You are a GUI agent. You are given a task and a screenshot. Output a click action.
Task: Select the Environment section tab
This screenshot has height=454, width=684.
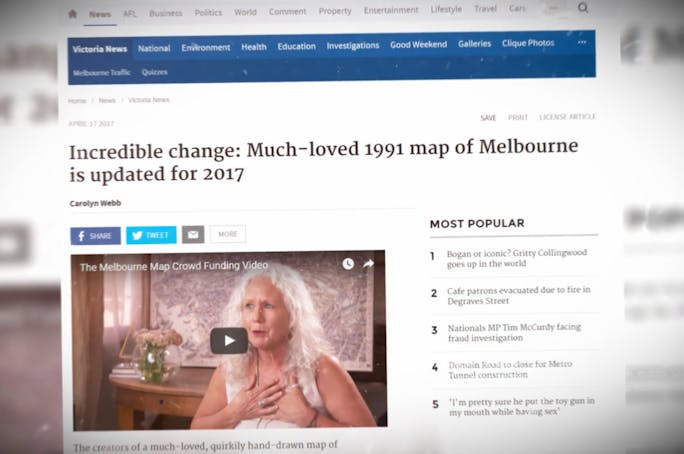tap(206, 48)
